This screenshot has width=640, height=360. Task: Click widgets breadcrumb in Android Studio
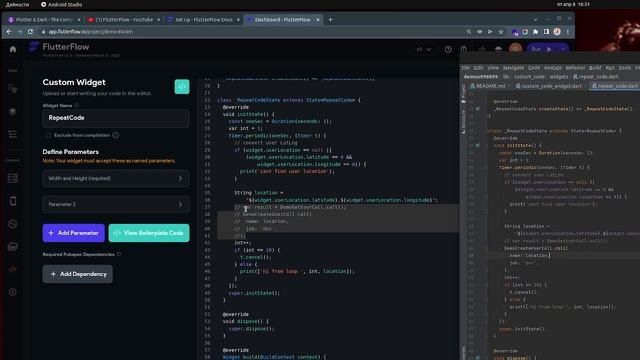(x=559, y=77)
